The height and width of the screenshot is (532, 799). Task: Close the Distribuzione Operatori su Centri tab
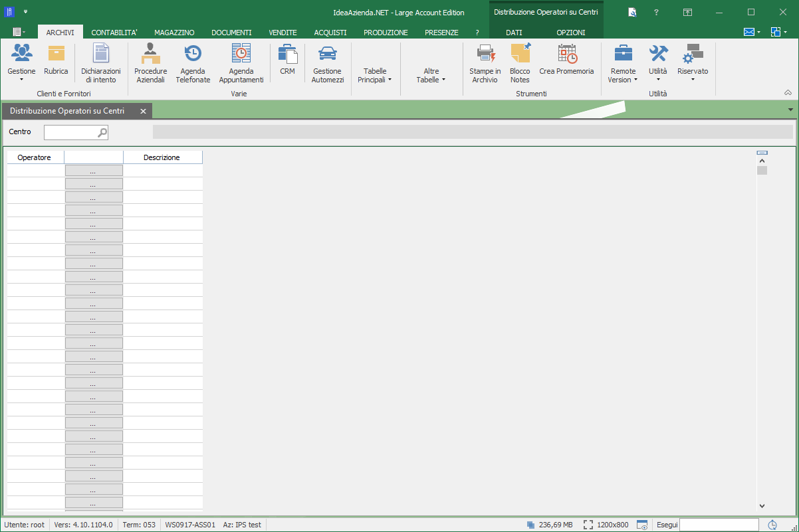[143, 111]
